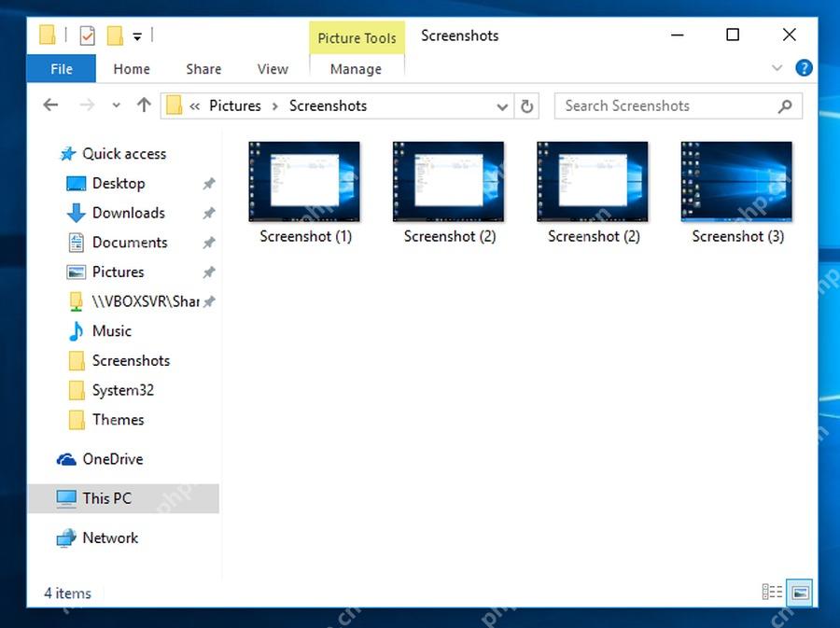Go back with the Back arrow

pos(50,105)
